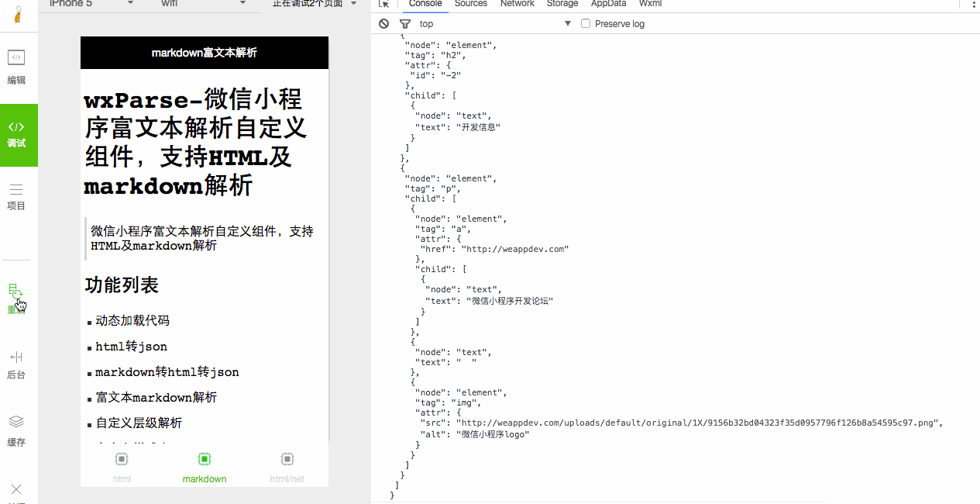
Task: Select the 调试 (Debug) sidebar icon
Action: click(16, 135)
